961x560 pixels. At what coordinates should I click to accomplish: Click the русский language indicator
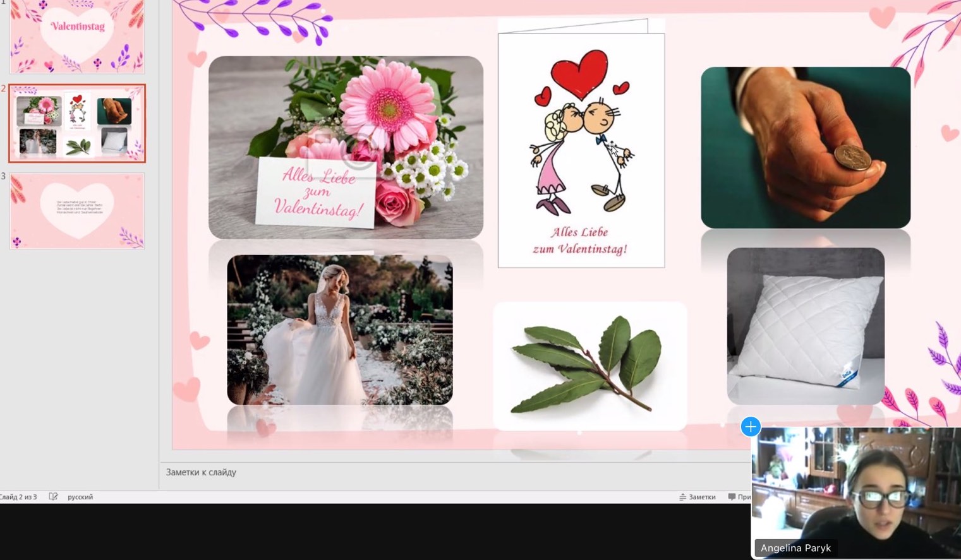[80, 497]
